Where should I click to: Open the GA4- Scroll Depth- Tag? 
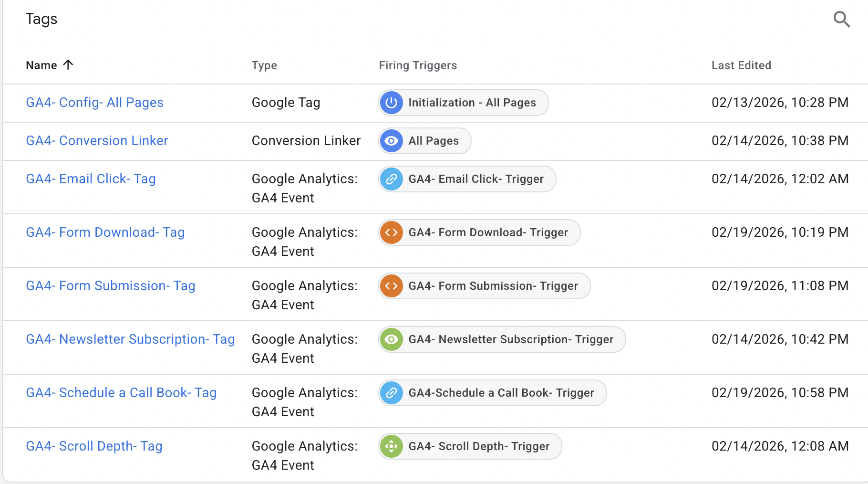point(93,446)
